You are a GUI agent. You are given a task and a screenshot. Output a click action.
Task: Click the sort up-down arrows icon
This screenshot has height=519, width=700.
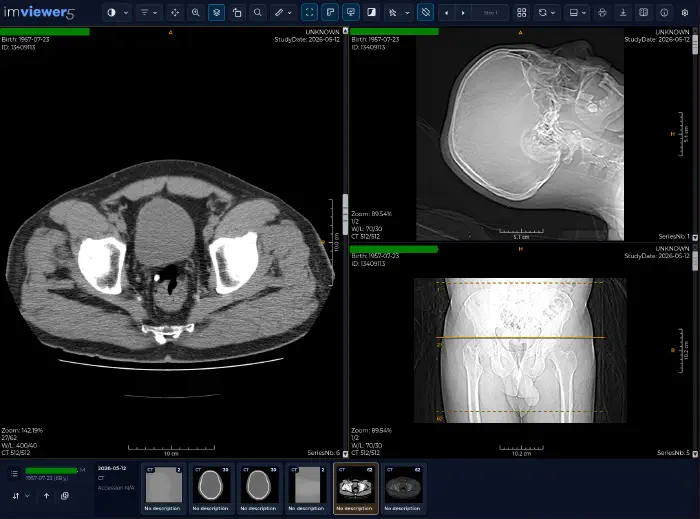[16, 495]
